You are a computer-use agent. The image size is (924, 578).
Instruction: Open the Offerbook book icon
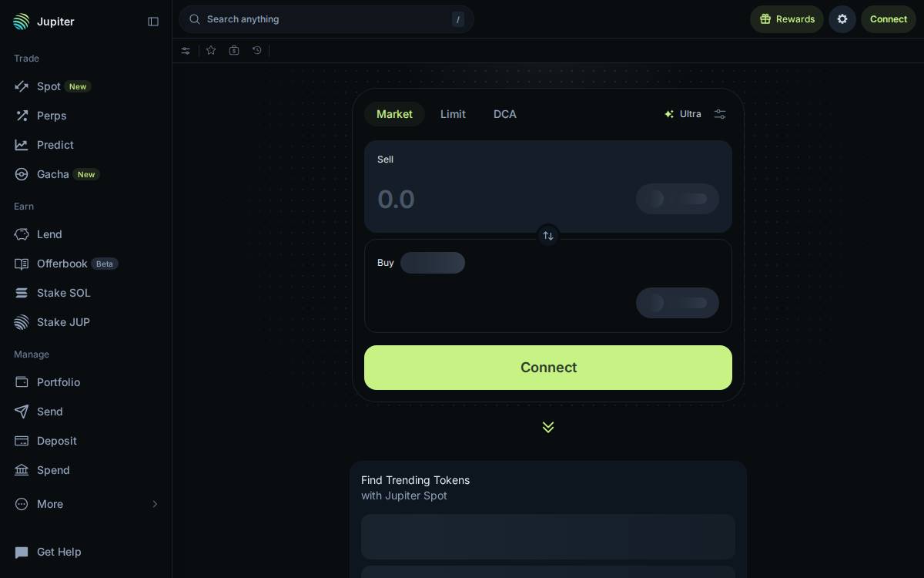(22, 264)
